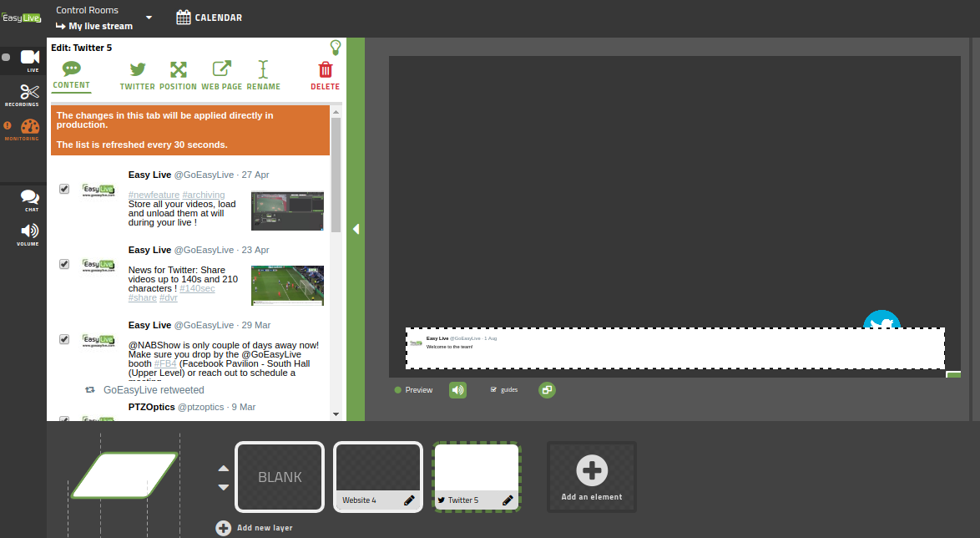Click the Twitter bird in the preview
Viewport: 980px width, 538px height.
click(881, 320)
